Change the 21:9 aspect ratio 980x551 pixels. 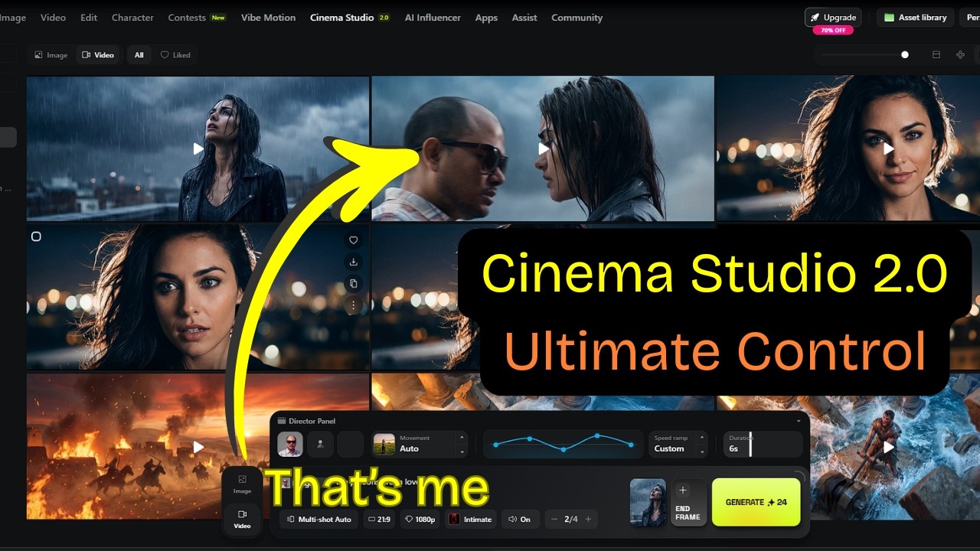click(380, 519)
